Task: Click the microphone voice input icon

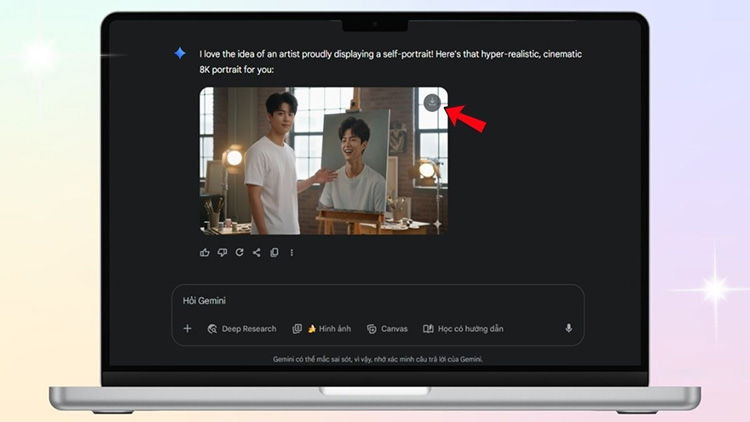Action: pos(568,328)
